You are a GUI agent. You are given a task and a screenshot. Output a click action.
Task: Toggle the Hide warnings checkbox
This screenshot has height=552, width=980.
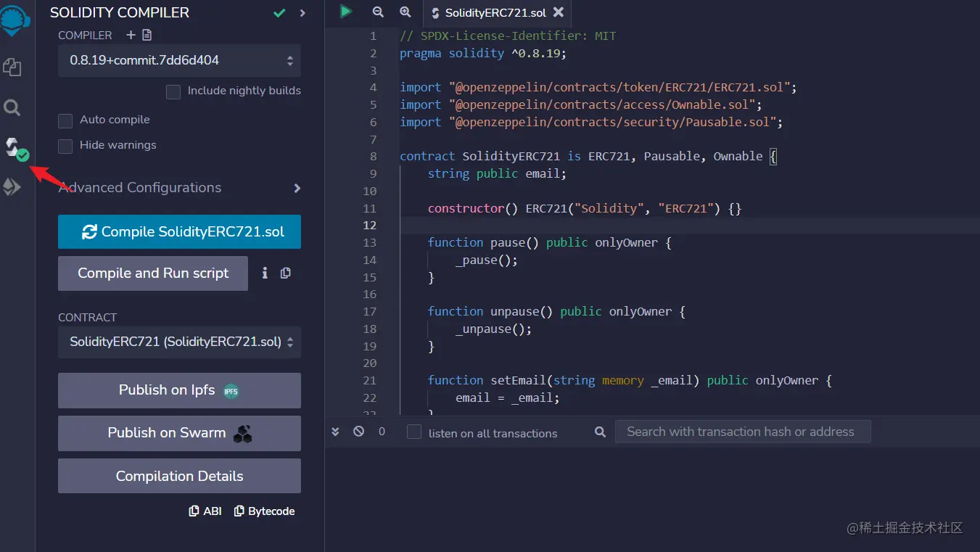(x=65, y=146)
